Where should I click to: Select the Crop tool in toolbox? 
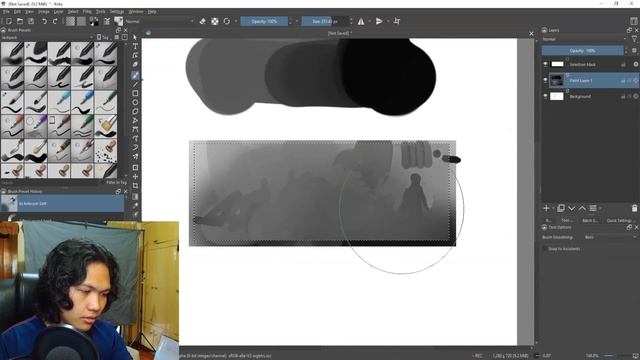135,186
